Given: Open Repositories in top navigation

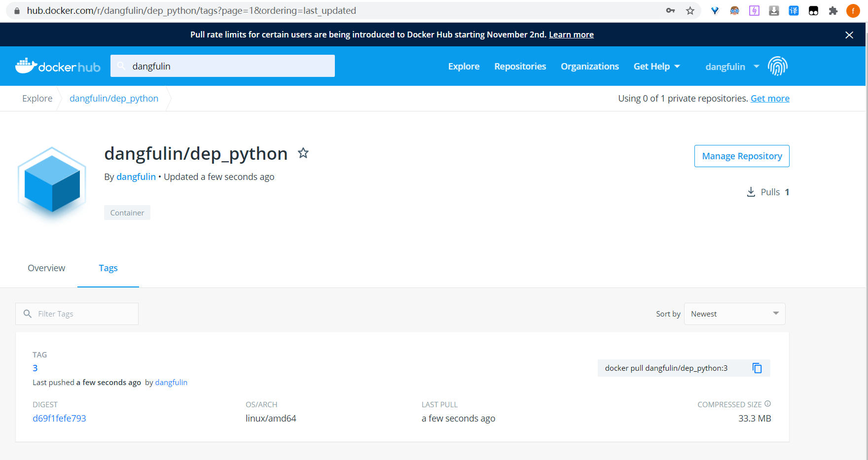Looking at the screenshot, I should (x=520, y=67).
